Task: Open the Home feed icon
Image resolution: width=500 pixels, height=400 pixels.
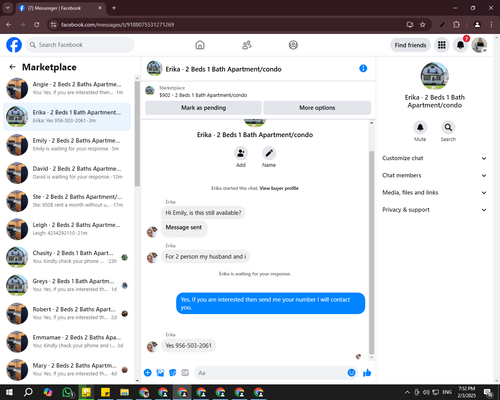Action: point(200,45)
